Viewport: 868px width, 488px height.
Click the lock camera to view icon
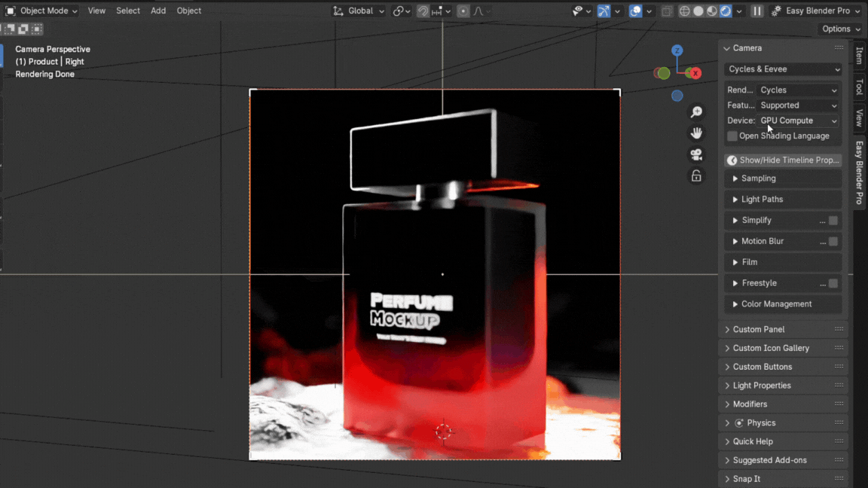click(x=696, y=175)
